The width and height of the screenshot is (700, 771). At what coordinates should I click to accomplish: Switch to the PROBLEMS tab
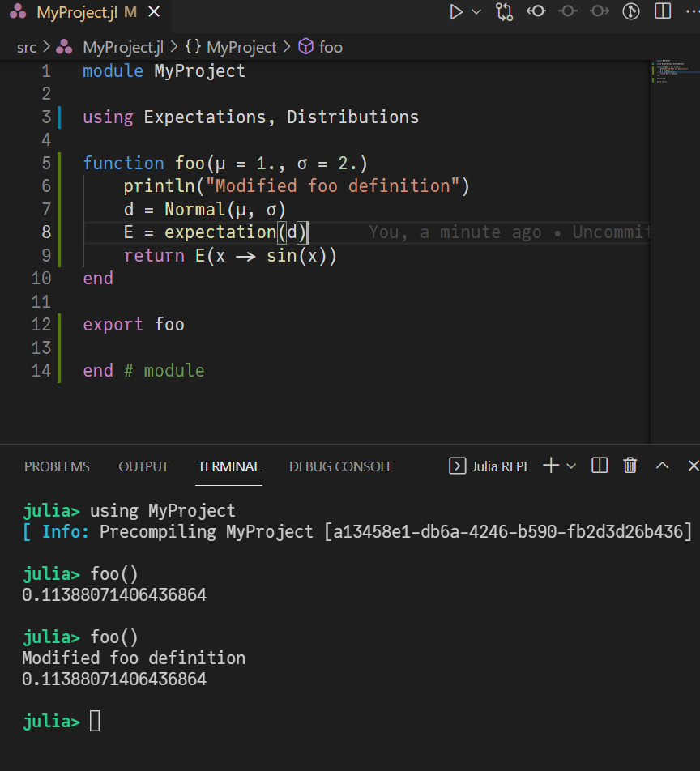pos(57,466)
